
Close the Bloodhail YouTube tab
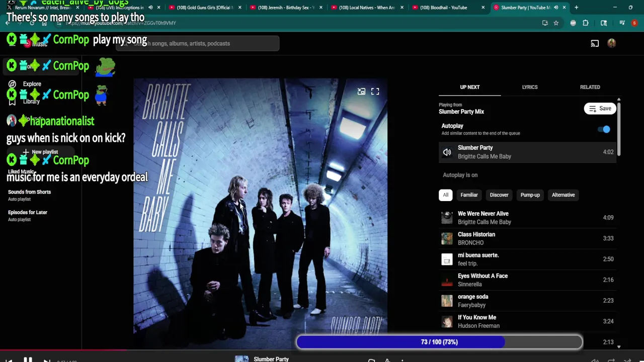[x=483, y=8]
